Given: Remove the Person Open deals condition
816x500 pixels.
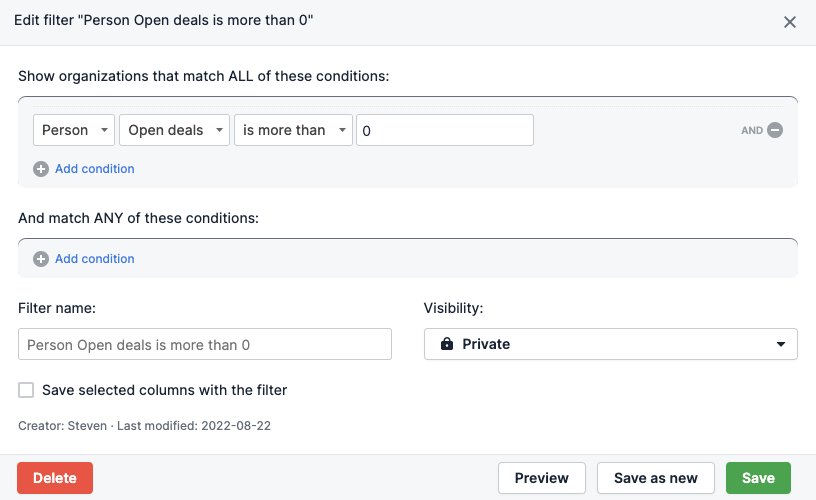Looking at the screenshot, I should (775, 130).
